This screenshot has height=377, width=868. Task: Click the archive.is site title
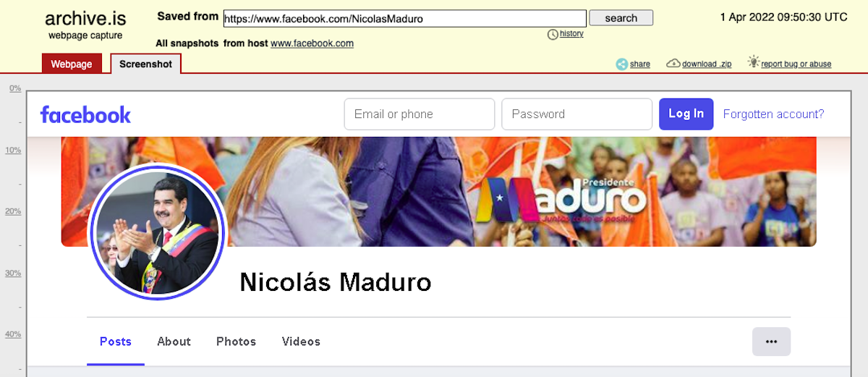tap(85, 20)
